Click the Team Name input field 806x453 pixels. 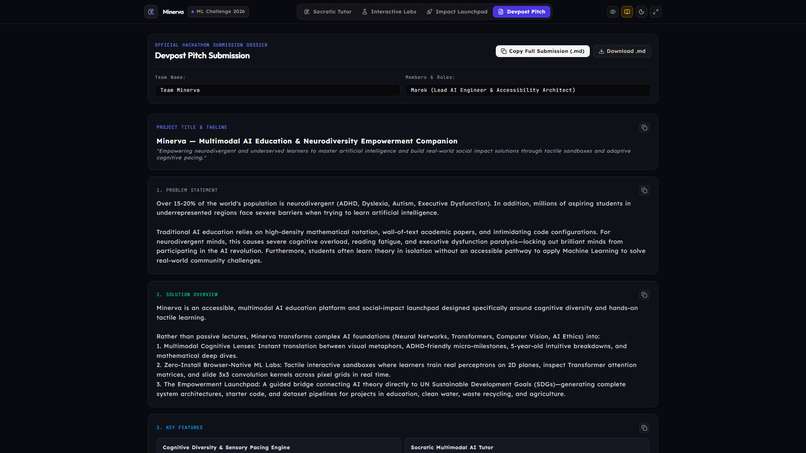278,90
